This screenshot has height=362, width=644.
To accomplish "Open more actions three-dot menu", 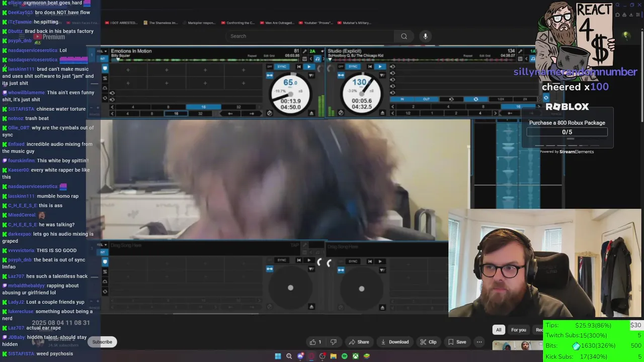I will click(x=479, y=342).
